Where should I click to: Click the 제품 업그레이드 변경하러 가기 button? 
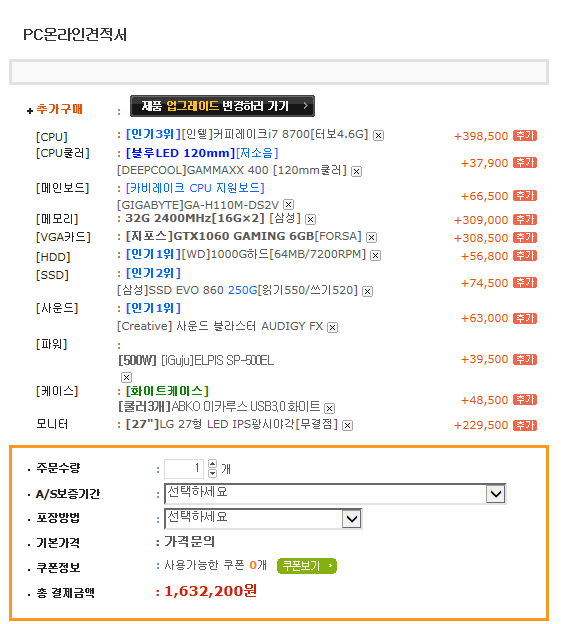coord(222,106)
